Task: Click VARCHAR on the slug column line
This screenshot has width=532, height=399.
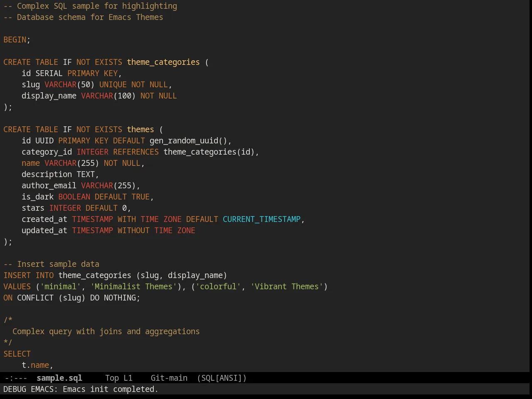Action: (60, 84)
